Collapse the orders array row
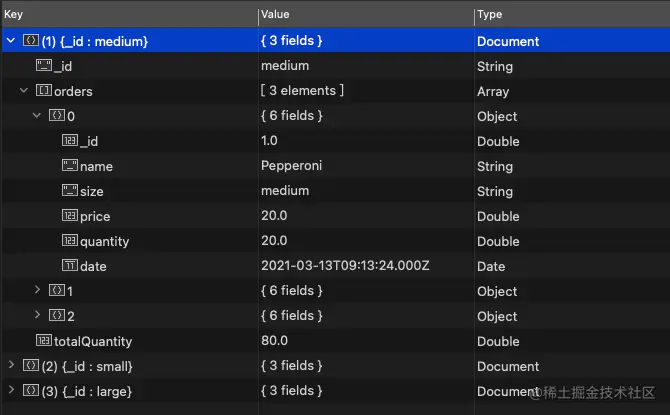The image size is (670, 415). [x=24, y=91]
